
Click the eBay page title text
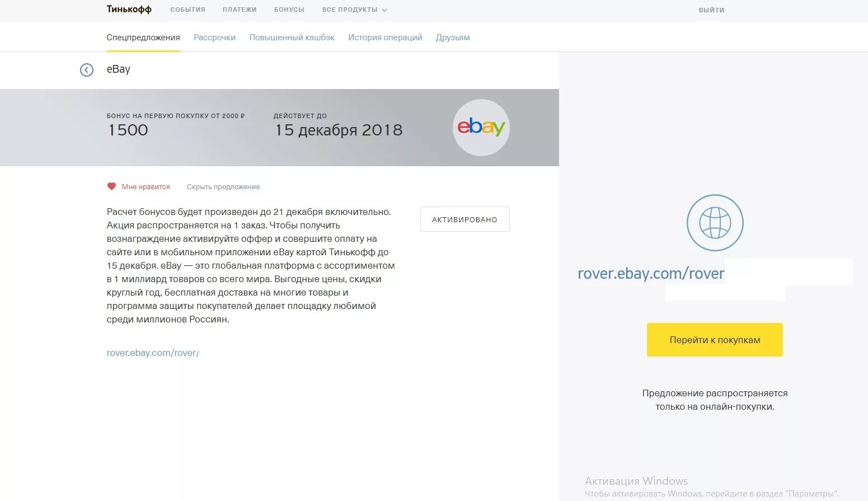point(118,69)
